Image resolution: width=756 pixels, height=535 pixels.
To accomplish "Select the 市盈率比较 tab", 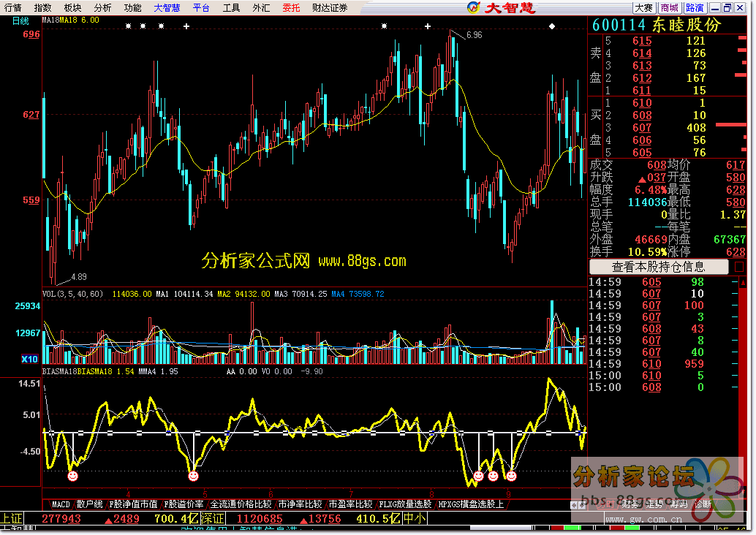I will (x=350, y=504).
